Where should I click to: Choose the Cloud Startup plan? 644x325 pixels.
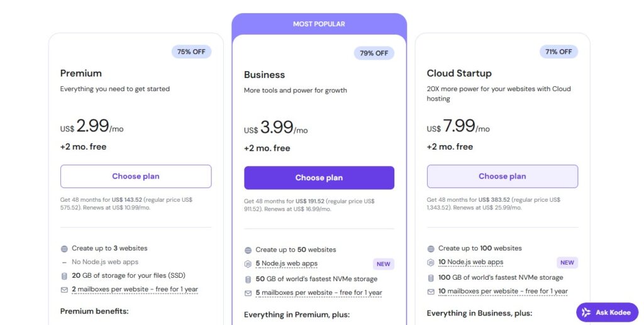[x=502, y=177]
